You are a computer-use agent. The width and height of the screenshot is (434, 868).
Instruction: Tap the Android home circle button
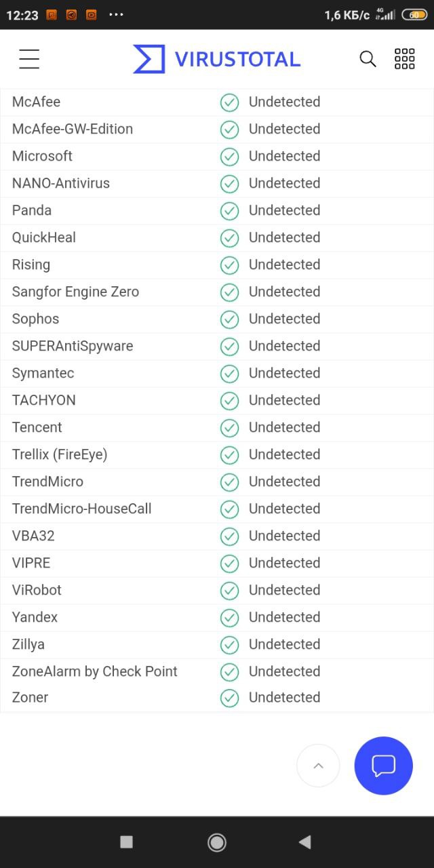point(217,842)
